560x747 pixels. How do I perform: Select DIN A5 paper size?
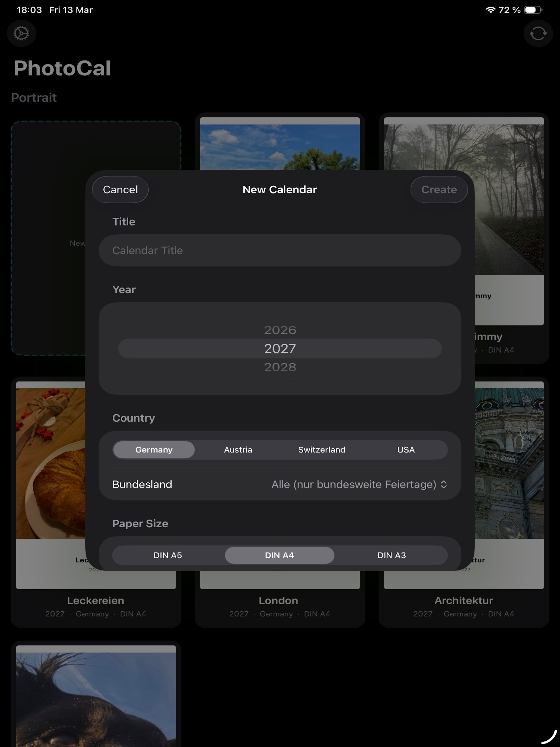click(168, 555)
